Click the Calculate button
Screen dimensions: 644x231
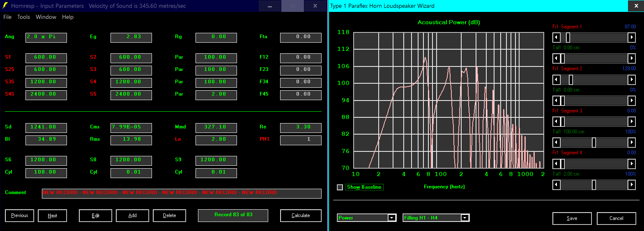[301, 215]
